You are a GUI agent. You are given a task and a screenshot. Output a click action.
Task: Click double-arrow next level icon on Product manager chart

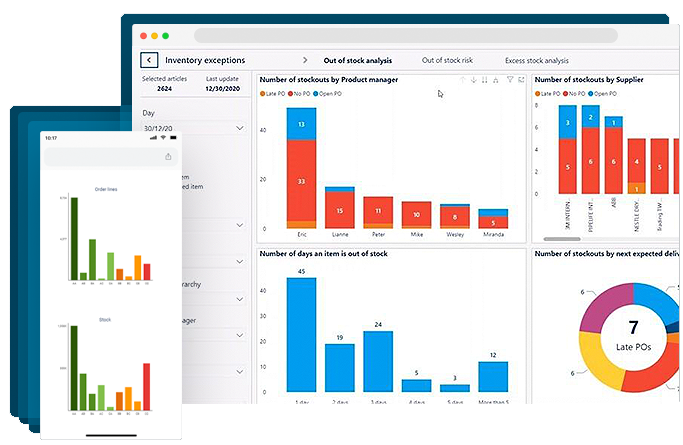point(485,79)
